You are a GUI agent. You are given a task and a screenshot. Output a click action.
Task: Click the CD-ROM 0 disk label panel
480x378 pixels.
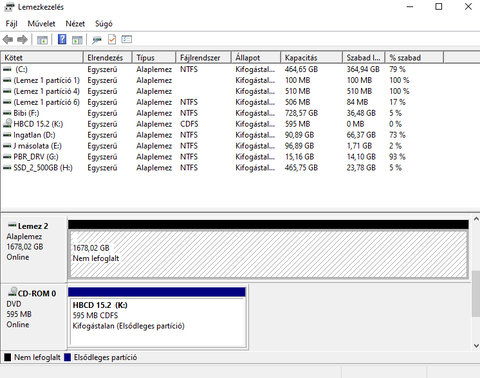(x=34, y=316)
